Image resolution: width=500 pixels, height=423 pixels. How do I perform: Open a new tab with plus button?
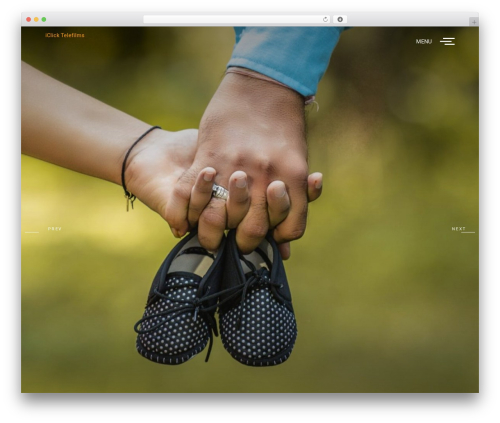click(x=474, y=22)
